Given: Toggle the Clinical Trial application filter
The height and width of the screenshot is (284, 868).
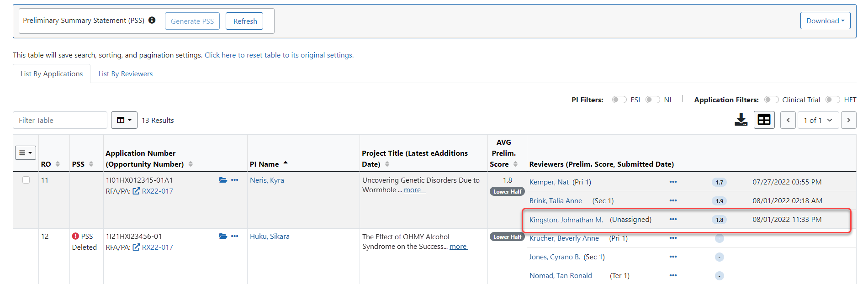Looking at the screenshot, I should 771,100.
